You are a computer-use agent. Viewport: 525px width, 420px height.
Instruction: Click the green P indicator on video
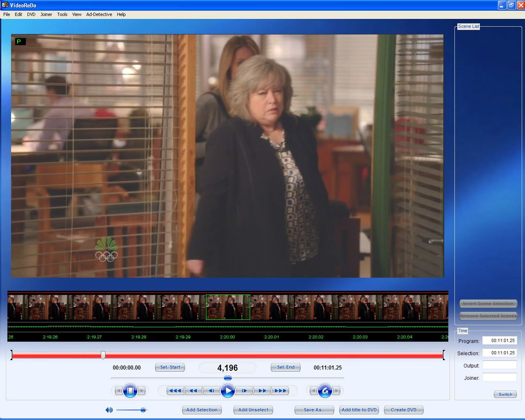pos(21,41)
